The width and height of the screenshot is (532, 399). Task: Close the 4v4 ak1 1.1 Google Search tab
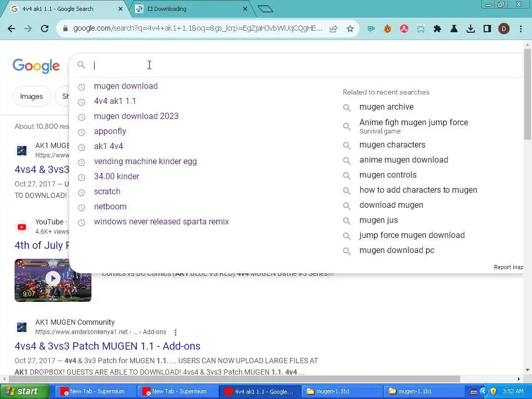121,9
